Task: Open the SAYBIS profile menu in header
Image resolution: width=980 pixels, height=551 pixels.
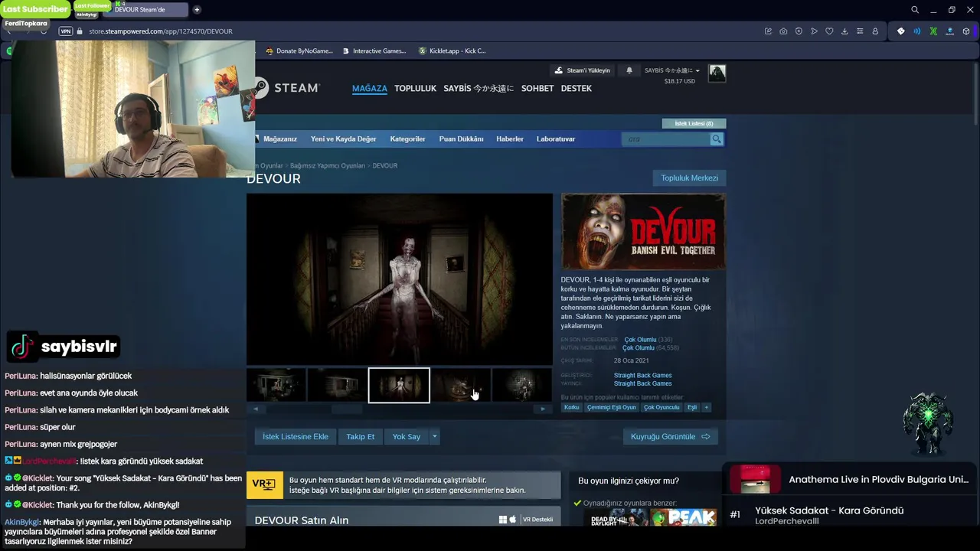Action: [x=479, y=88]
